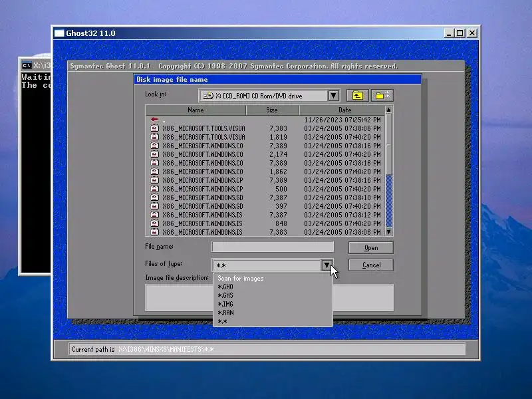Screen dimensions: 532x399
Task: Click the file list scroll down arrow
Action: 388,231
